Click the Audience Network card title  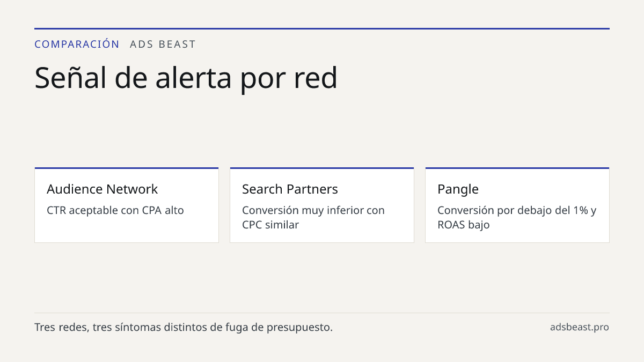(102, 189)
